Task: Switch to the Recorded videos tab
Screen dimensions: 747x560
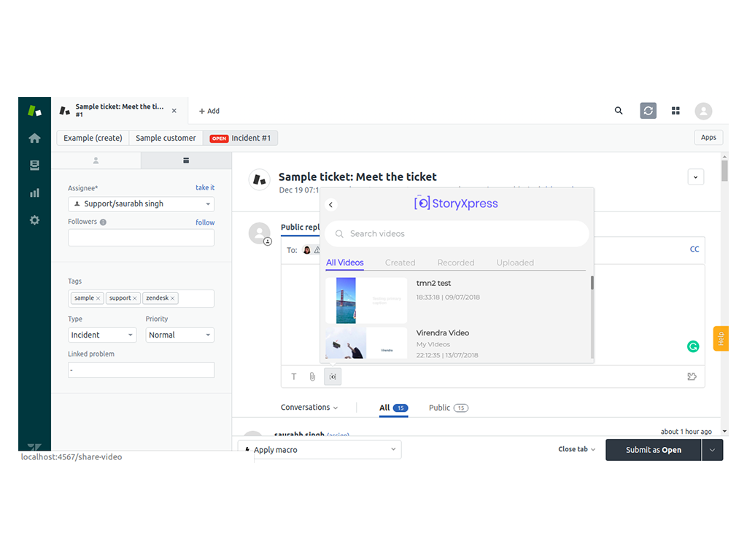Action: pyautogui.click(x=456, y=262)
